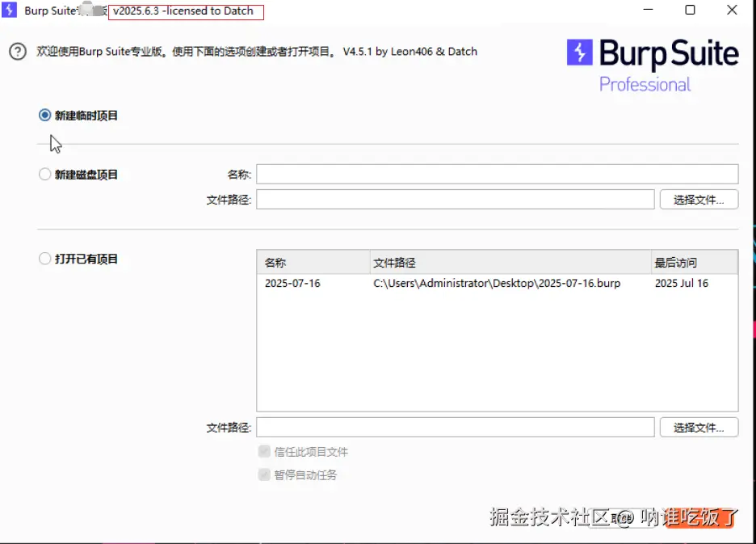The width and height of the screenshot is (756, 544).
Task: Click the Burp Suite title bar icon
Action: (9, 11)
